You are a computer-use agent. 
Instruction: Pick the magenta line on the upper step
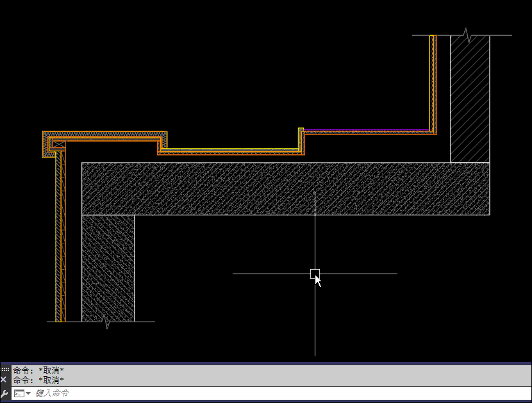365,130
